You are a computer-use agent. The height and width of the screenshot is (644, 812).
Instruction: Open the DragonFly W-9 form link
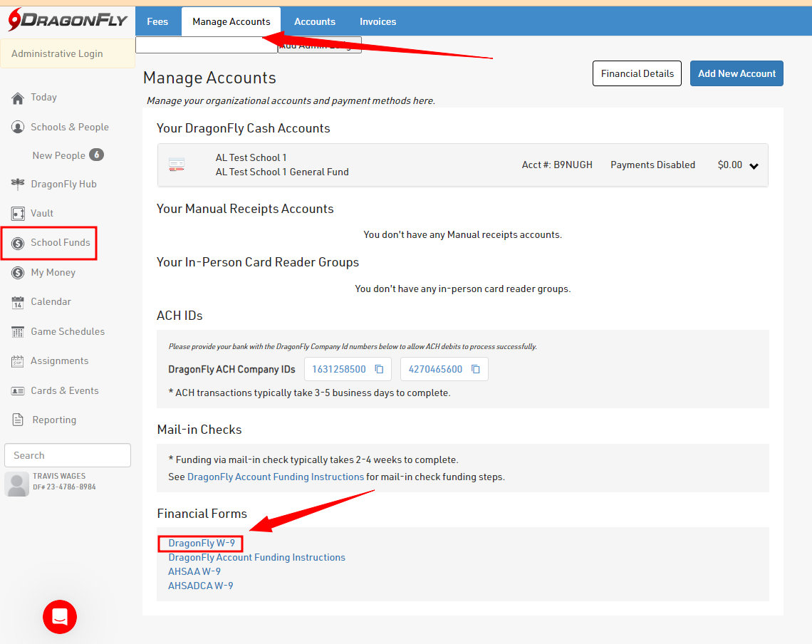tap(202, 543)
